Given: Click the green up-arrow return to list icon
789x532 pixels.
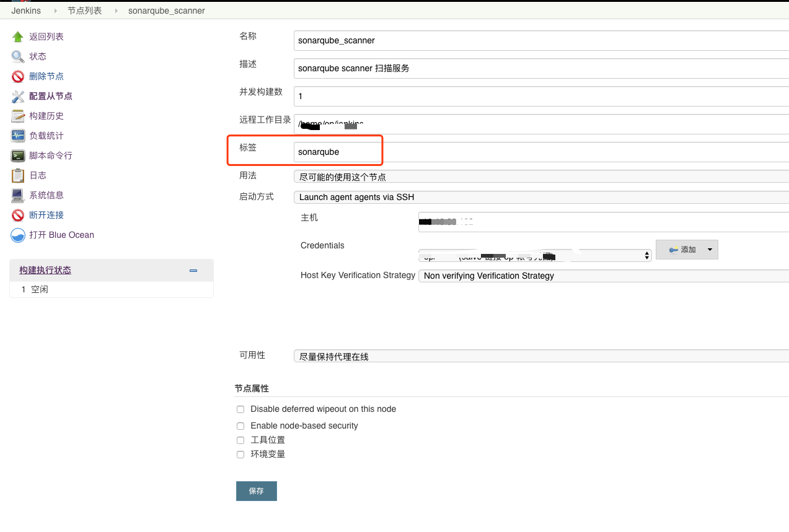Looking at the screenshot, I should coord(17,37).
